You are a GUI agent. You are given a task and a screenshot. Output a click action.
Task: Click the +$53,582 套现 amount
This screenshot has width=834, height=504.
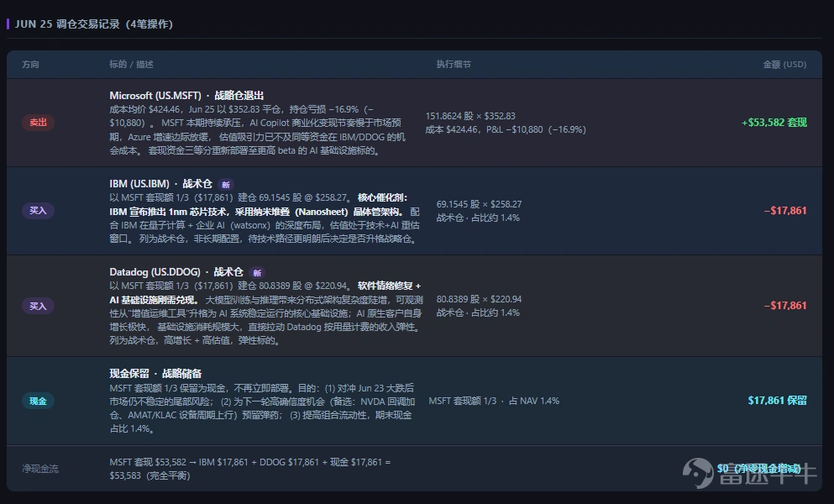click(x=774, y=123)
